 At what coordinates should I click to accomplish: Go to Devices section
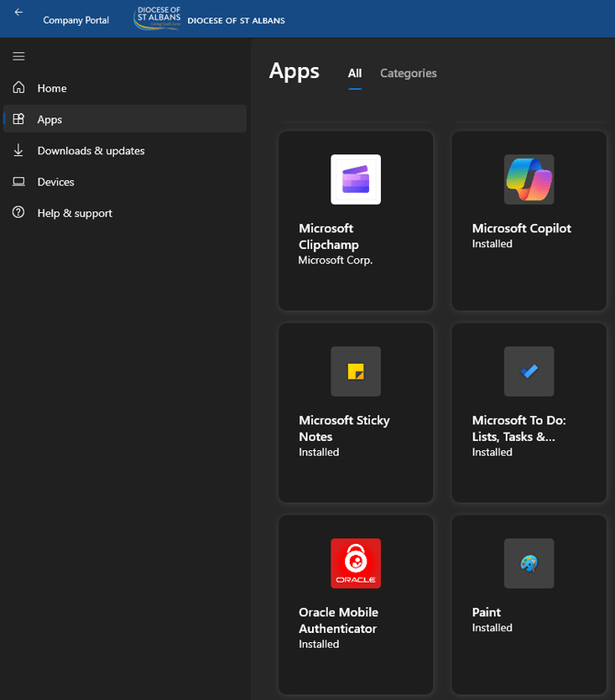[x=55, y=182]
